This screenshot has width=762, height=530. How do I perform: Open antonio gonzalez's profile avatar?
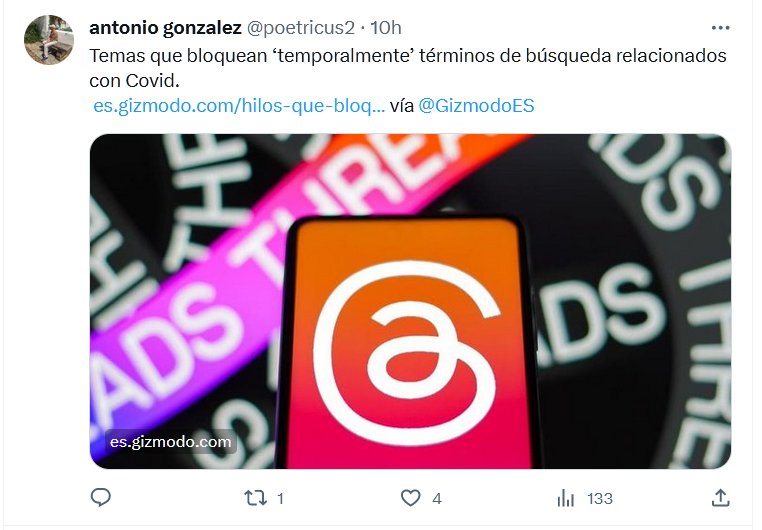pyautogui.click(x=49, y=40)
